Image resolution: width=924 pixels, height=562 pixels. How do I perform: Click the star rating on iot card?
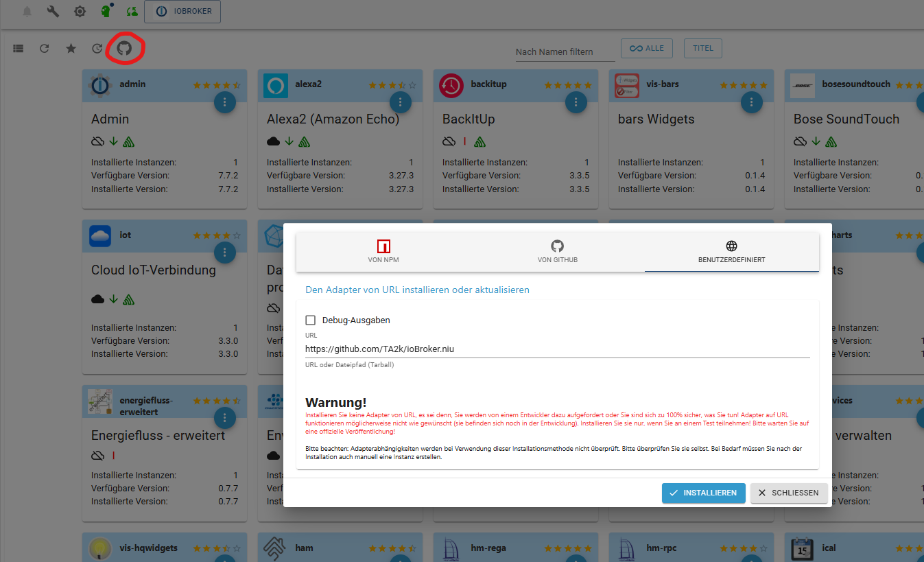pos(217,235)
